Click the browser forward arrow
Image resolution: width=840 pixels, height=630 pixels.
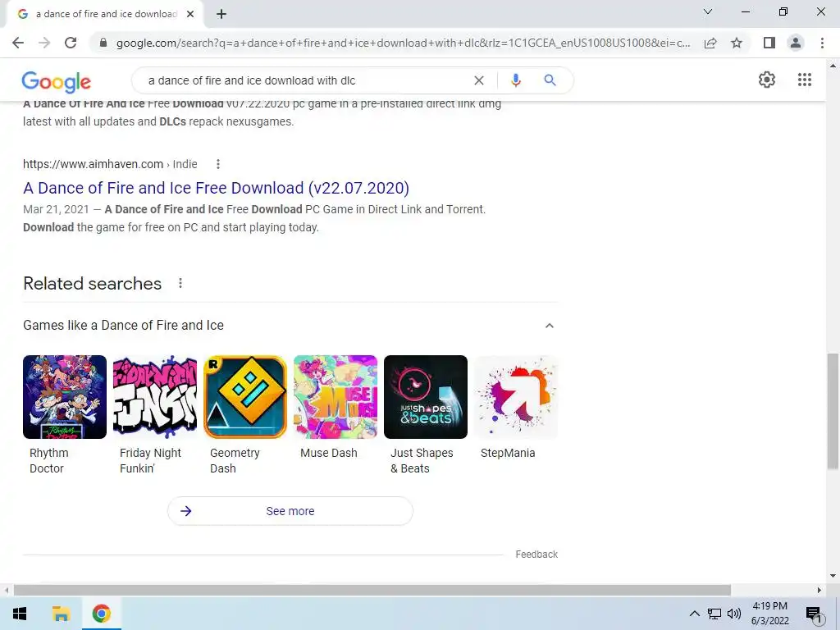click(44, 43)
